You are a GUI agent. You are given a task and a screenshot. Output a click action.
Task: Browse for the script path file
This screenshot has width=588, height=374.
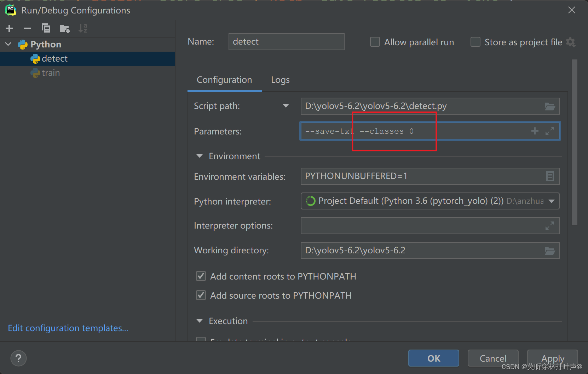[x=550, y=106]
